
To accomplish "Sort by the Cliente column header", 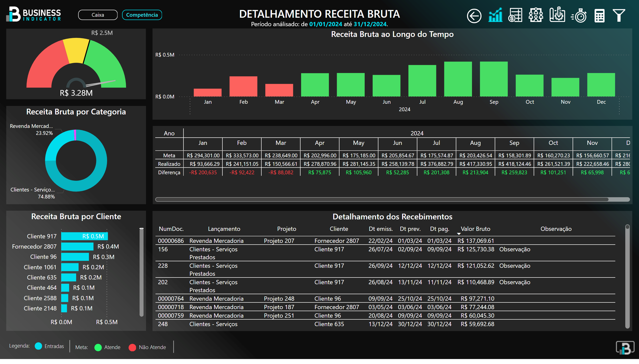I will pos(339,229).
